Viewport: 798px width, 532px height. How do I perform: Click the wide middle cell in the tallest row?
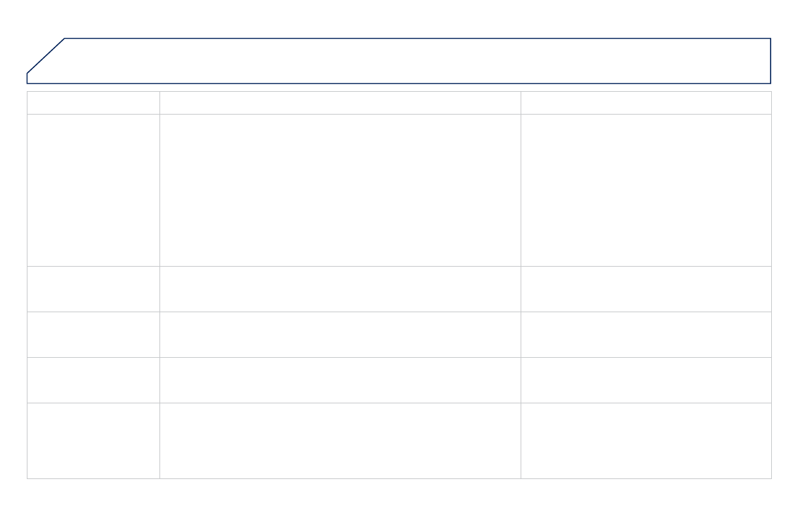pos(340,190)
